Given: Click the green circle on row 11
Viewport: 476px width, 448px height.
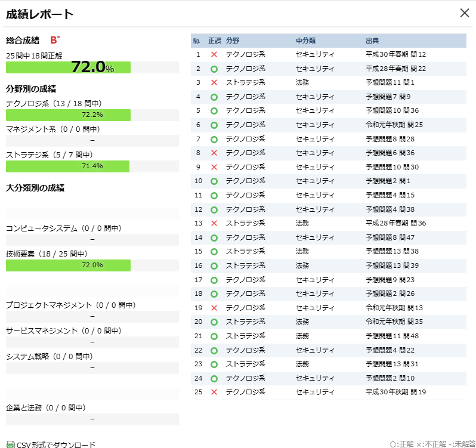Looking at the screenshot, I should click(214, 196).
